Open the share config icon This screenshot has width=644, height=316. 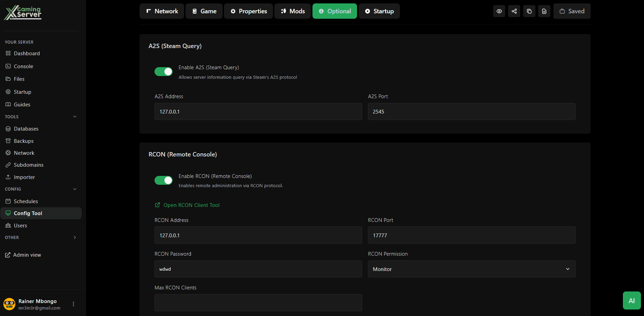pos(514,11)
